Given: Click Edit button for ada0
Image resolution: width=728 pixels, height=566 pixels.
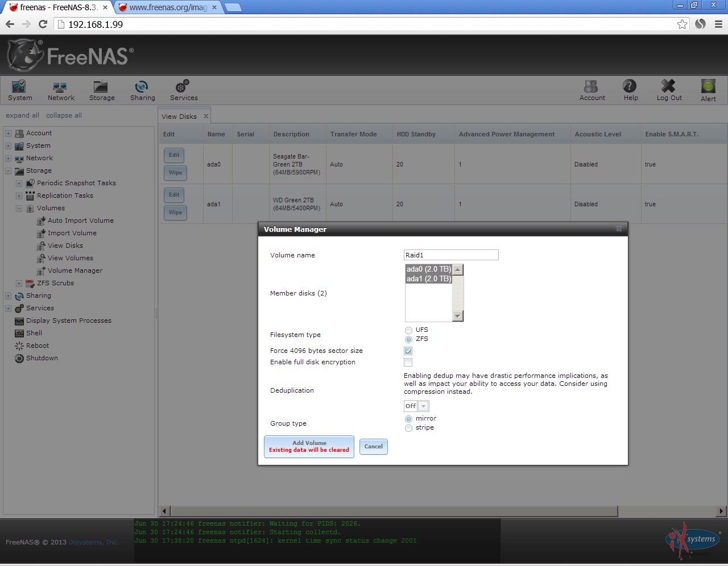Looking at the screenshot, I should pyautogui.click(x=174, y=155).
